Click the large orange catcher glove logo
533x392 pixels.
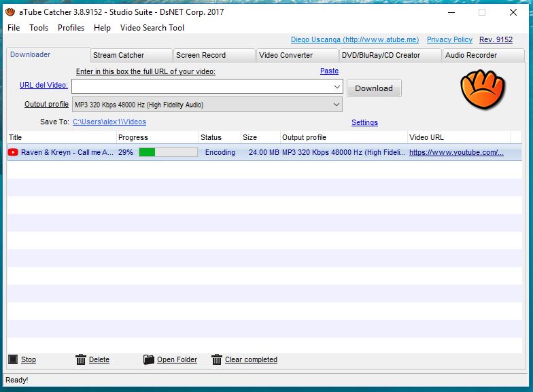tap(483, 89)
